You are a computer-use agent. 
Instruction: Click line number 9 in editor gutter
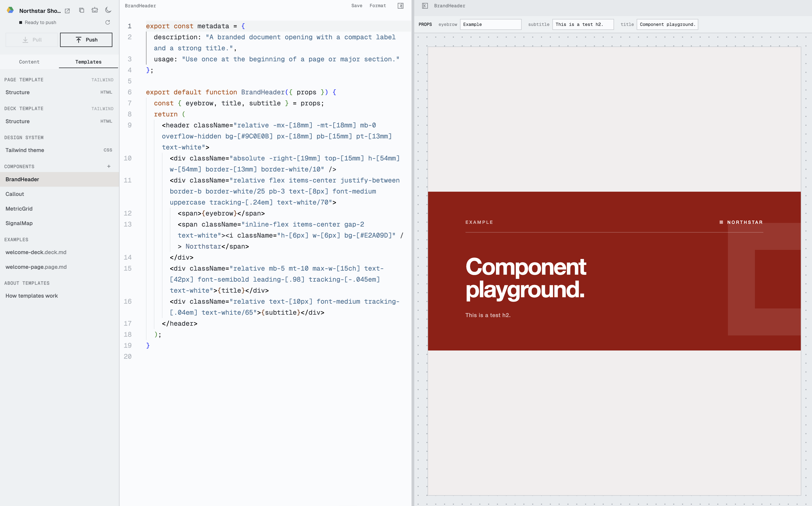pyautogui.click(x=129, y=125)
